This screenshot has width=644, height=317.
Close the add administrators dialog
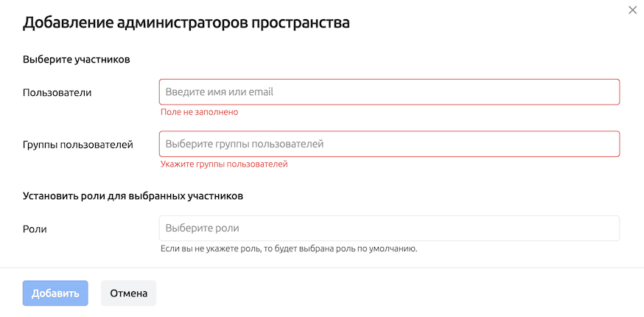pos(632,10)
